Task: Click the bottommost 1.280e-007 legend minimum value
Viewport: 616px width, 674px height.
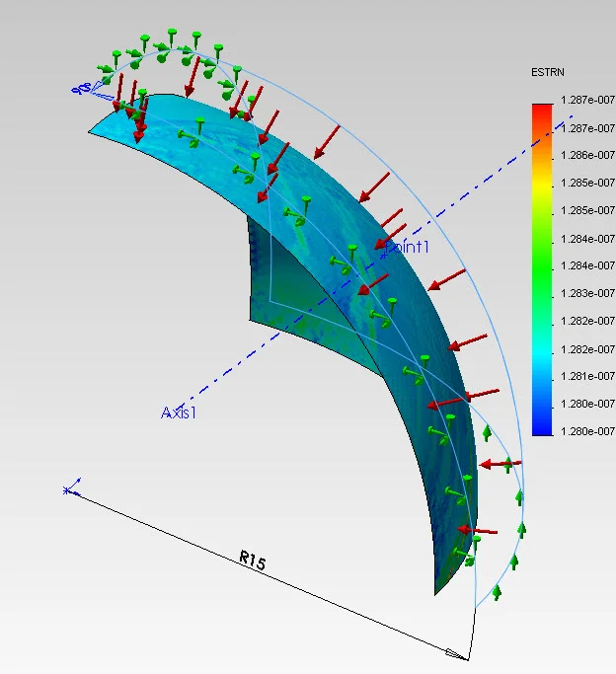Action: [587, 431]
